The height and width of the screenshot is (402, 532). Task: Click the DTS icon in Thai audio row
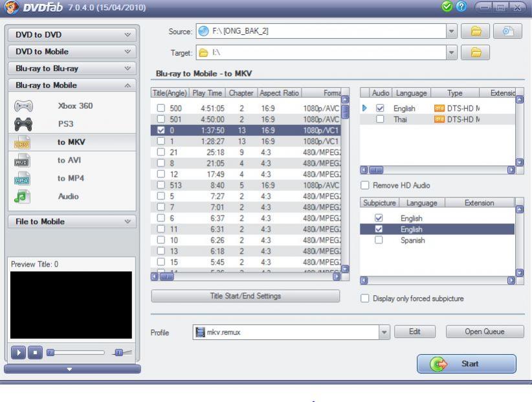(439, 119)
